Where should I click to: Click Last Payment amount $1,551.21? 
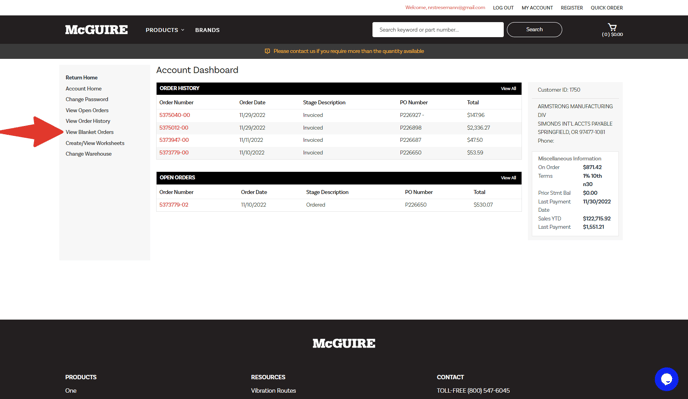[593, 227]
